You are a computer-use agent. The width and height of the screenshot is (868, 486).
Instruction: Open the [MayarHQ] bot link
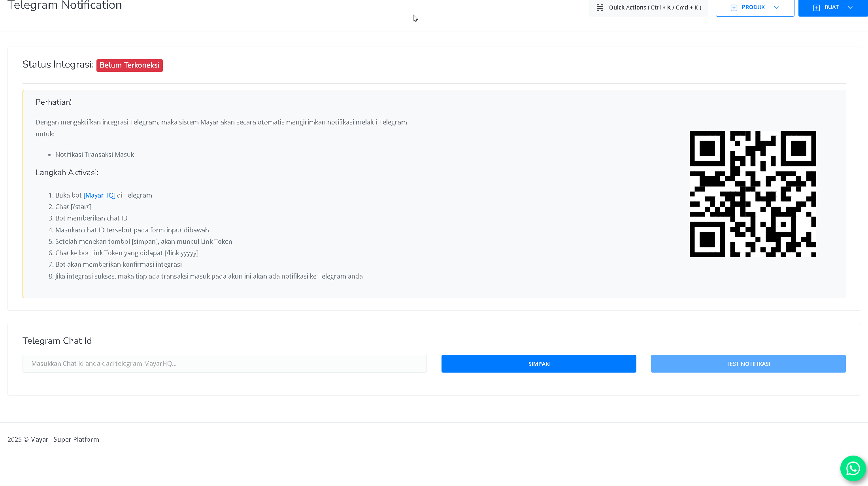[99, 195]
